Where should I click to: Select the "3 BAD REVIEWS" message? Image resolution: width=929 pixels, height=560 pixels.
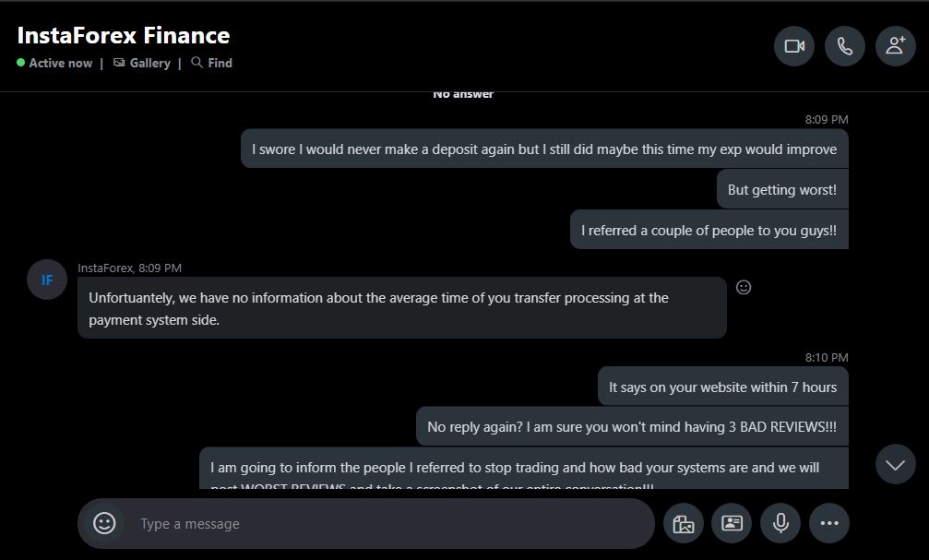pyautogui.click(x=631, y=427)
